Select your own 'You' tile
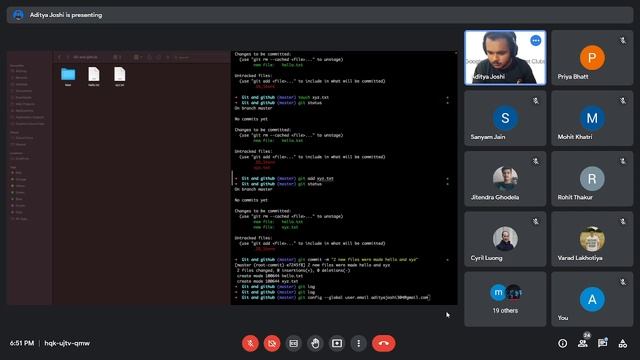Viewport: 640px width, 360px height. [x=592, y=299]
